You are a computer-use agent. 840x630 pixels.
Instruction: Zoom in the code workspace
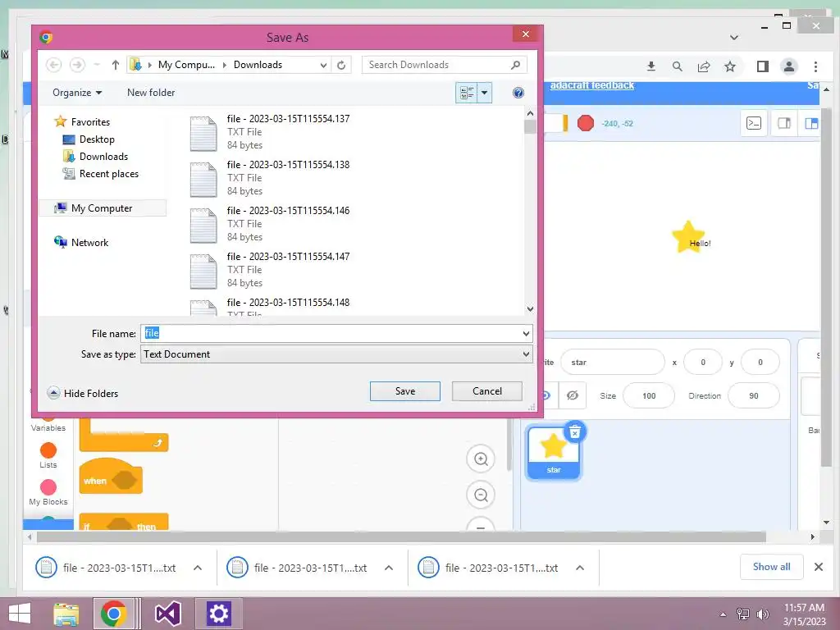[481, 459]
